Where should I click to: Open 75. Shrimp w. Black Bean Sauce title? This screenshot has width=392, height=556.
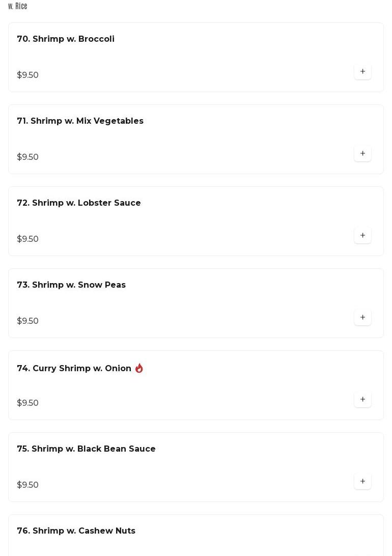click(x=86, y=449)
